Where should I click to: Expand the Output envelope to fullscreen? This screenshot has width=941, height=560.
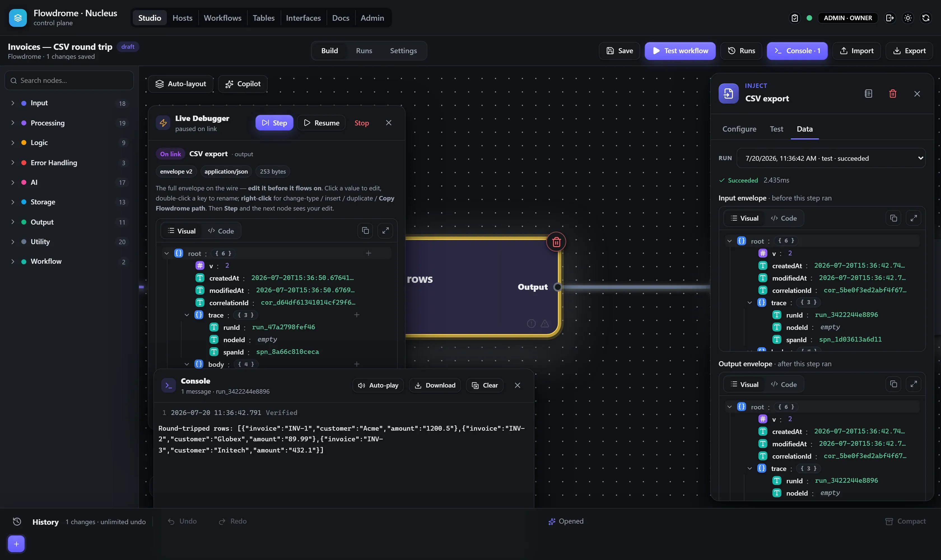click(x=914, y=384)
